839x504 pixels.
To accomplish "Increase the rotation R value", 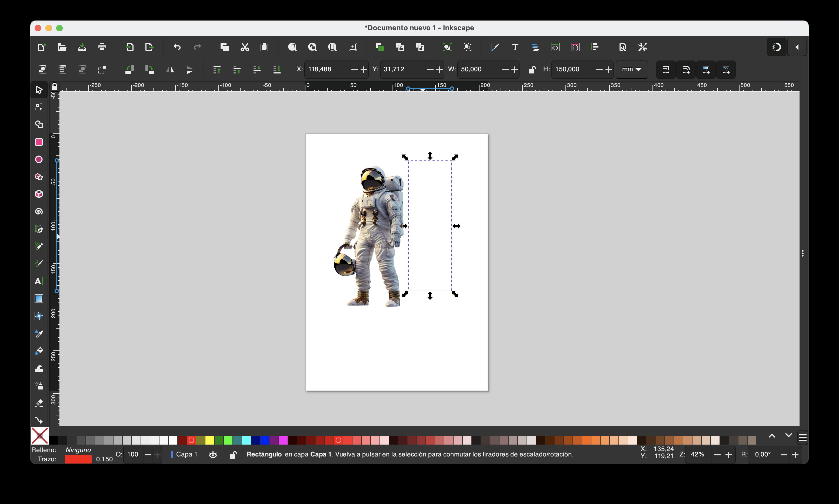I will point(795,455).
